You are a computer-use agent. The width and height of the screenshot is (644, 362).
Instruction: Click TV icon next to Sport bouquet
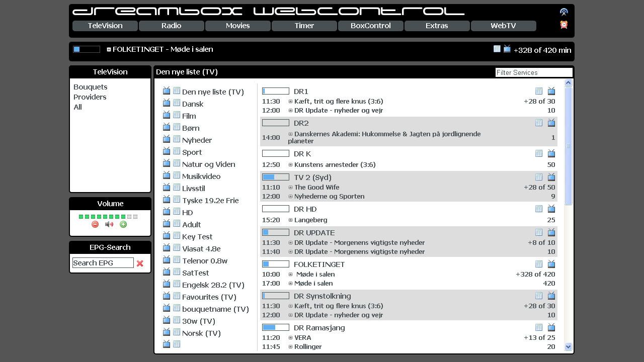pos(167,151)
